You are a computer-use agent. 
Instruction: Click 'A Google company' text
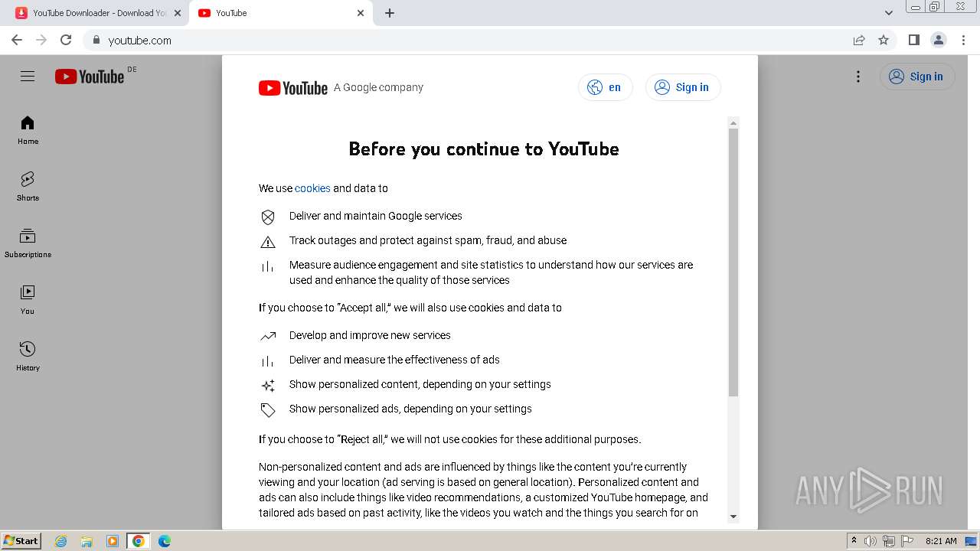378,87
